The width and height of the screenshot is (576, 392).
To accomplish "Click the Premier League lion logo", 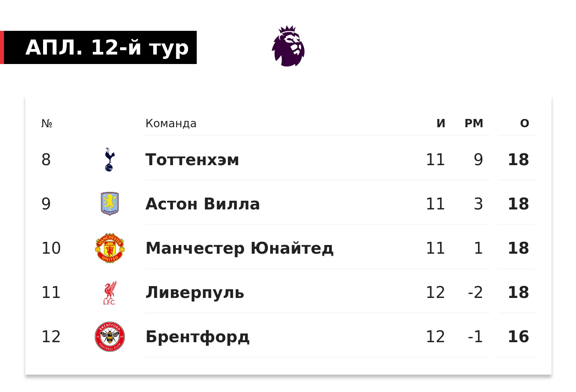I will [x=288, y=46].
